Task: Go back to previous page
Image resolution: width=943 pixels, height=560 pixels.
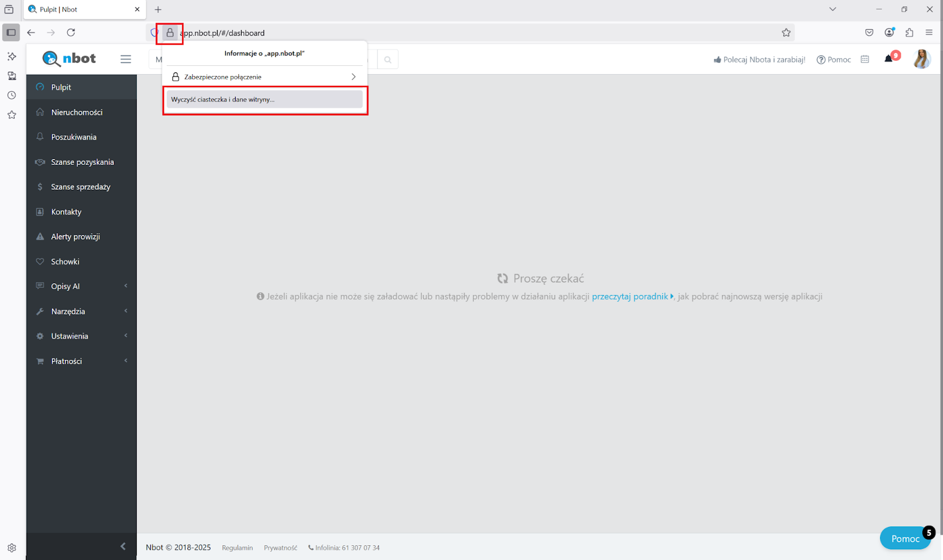Action: pos(31,33)
